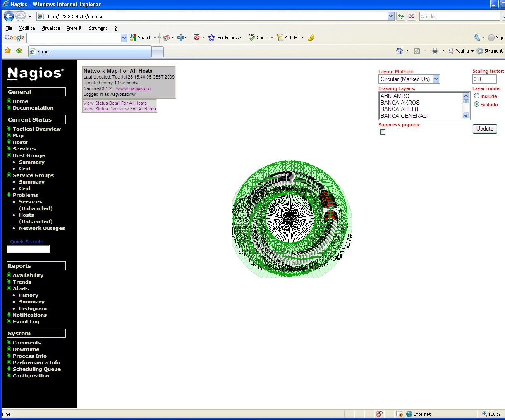Click the Google toolbar wrench settings icon

point(476,38)
